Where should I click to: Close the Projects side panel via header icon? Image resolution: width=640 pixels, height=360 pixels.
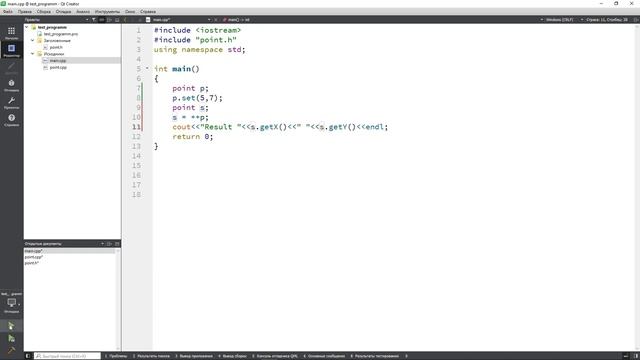point(117,20)
